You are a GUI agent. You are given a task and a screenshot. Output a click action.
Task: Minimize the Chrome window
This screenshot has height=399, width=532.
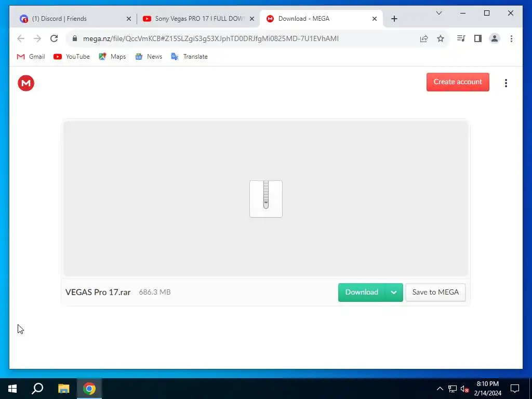[463, 13]
